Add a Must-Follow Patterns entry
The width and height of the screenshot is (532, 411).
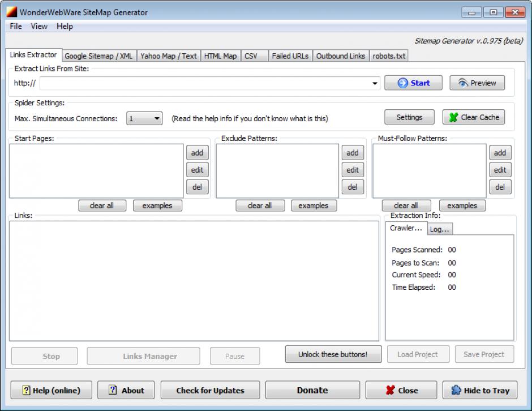[x=500, y=153]
